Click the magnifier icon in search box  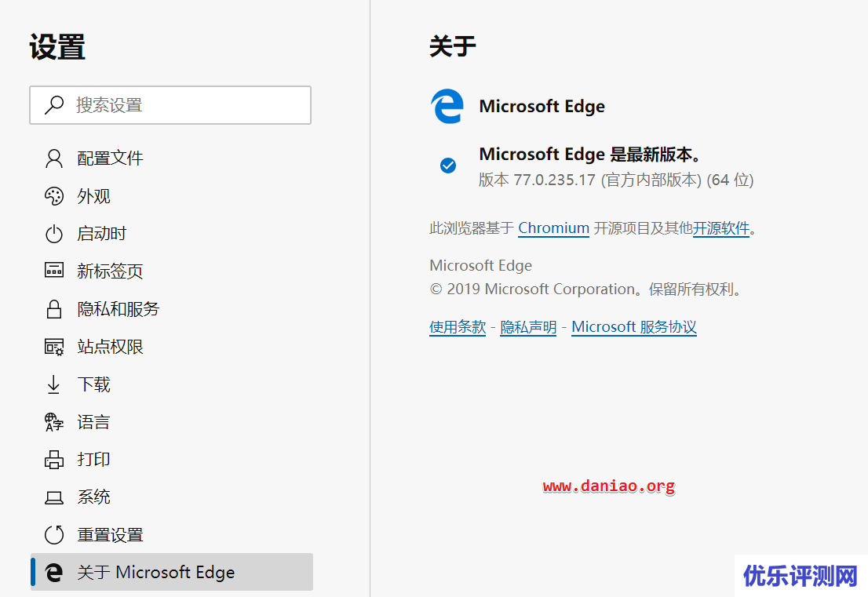tap(54, 104)
